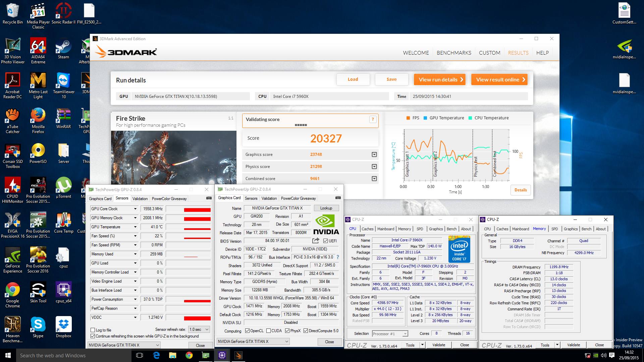Open HELP tab in 3DMark

[542, 53]
